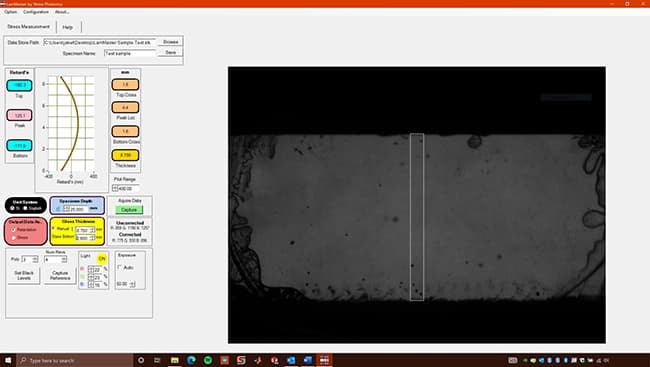Viewport: 650px width, 367px height.
Task: Select the Stress output data radio button
Action: point(14,238)
